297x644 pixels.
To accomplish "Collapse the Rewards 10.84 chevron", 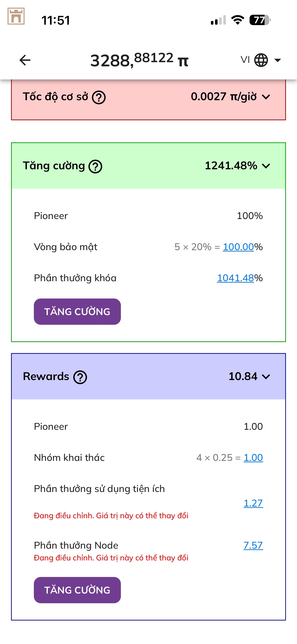I will coord(266,377).
